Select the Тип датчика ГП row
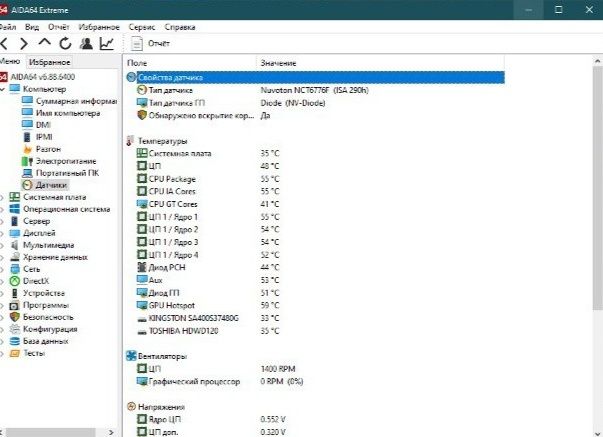This screenshot has width=603, height=437. click(315, 103)
